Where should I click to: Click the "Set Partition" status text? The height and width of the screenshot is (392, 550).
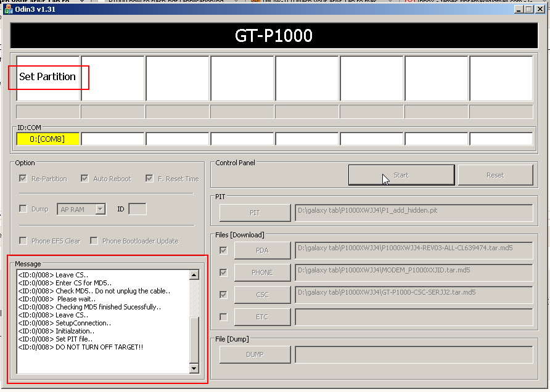pyautogui.click(x=47, y=76)
